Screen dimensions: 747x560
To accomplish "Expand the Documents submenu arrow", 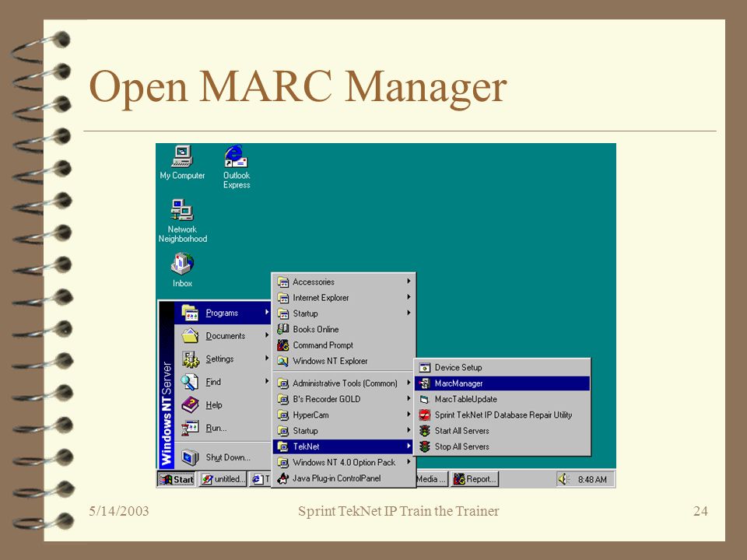I will [267, 335].
